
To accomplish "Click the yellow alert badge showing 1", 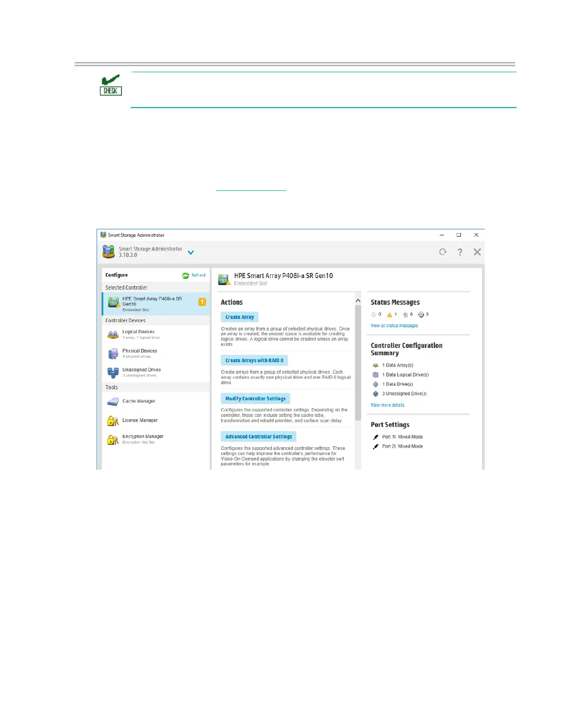I will pos(202,302).
